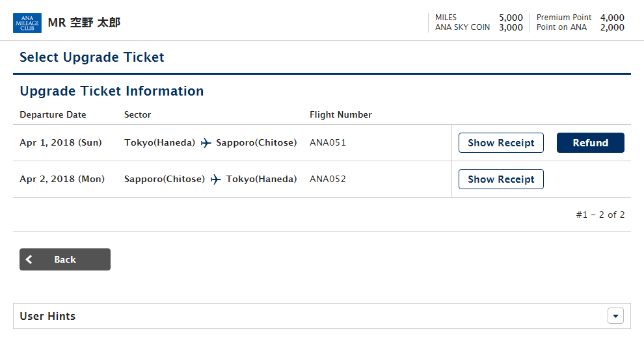This screenshot has width=644, height=342.
Task: Show Receipt for flight ANA052
Action: click(x=501, y=179)
